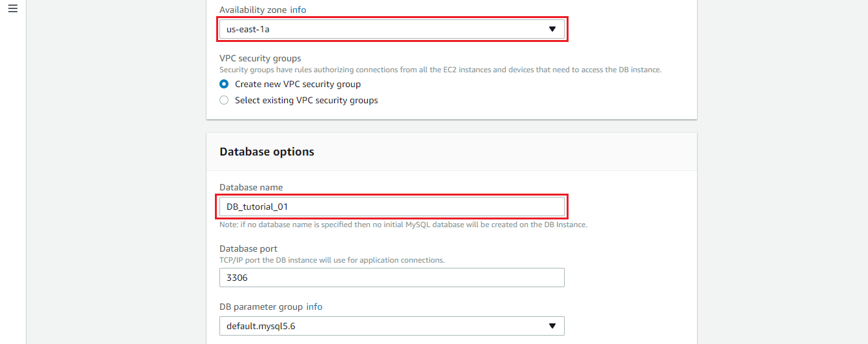Click the Database options section heading
Screen dimensions: 868x344
(x=267, y=152)
